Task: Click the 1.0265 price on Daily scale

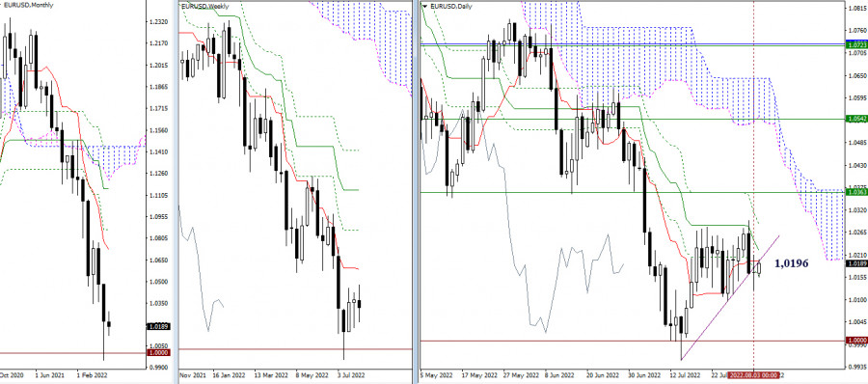Action: click(856, 233)
